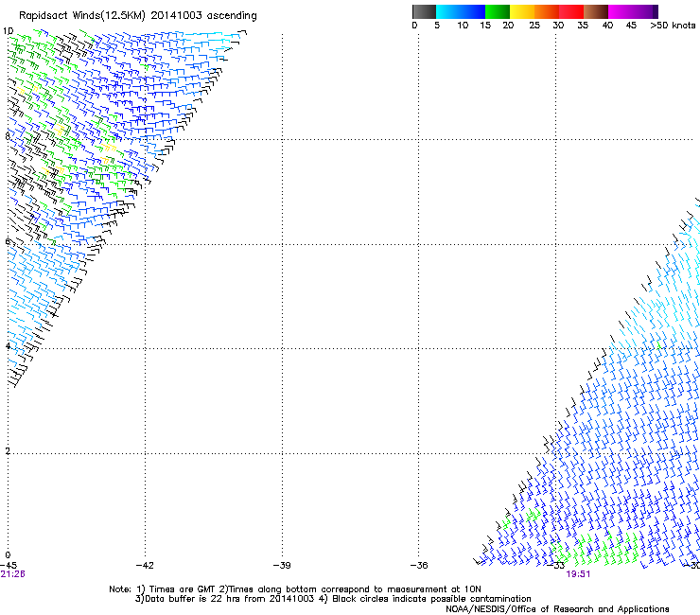Click the purple '21:26' swath time label
Image resolution: width=700 pixels, height=615 pixels.
pyautogui.click(x=12, y=574)
